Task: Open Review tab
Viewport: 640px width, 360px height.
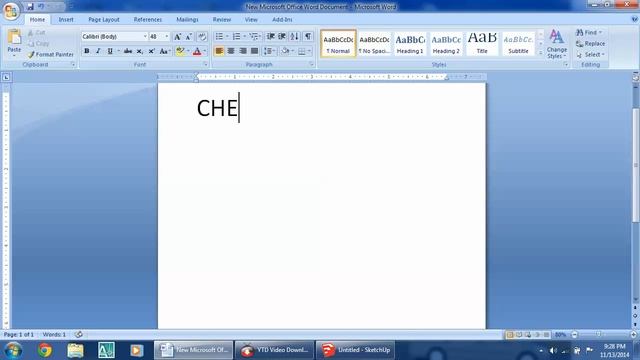Action: (222, 20)
